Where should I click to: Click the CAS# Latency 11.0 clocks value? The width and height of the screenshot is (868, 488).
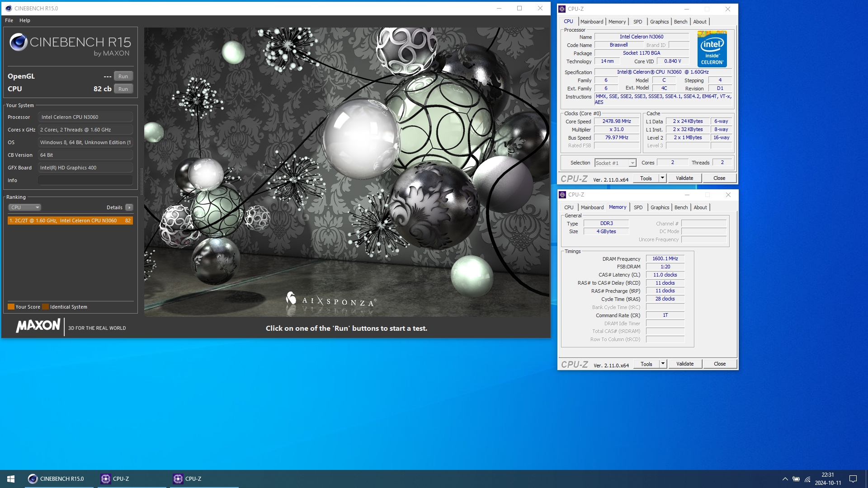(665, 275)
